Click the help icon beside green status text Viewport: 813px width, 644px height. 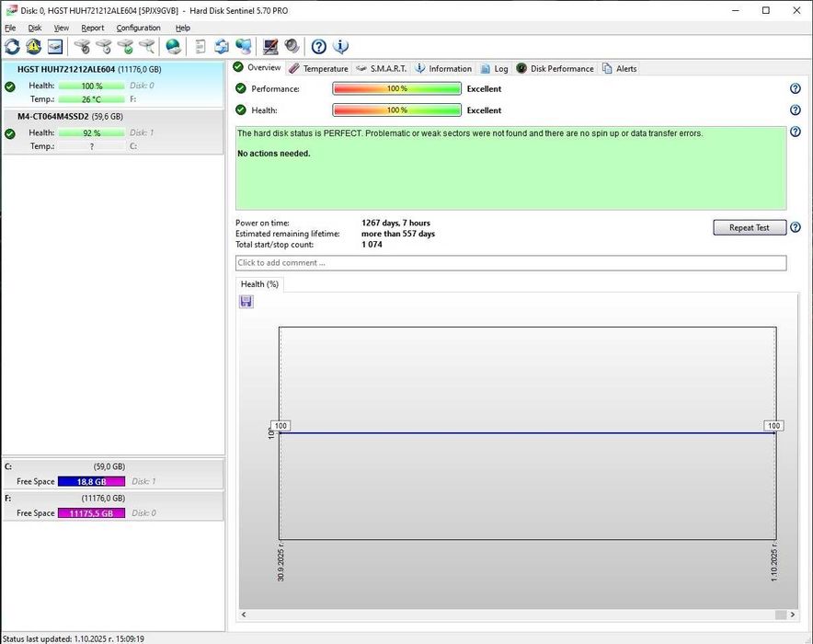[x=795, y=132]
